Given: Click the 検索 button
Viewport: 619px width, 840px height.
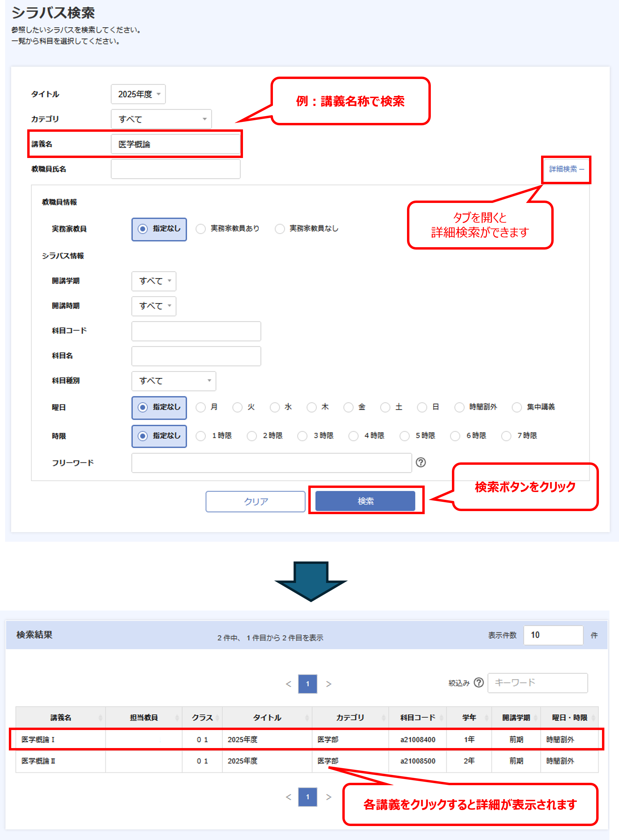Looking at the screenshot, I should point(365,501).
